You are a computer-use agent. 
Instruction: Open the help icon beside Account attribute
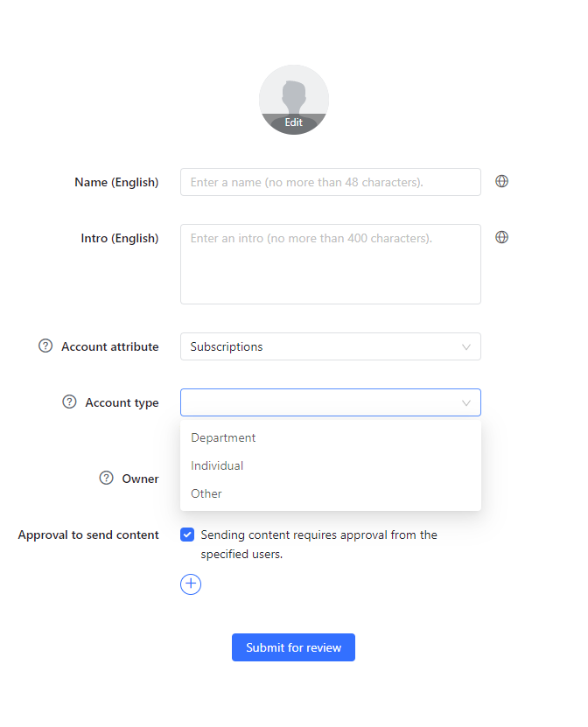[45, 346]
